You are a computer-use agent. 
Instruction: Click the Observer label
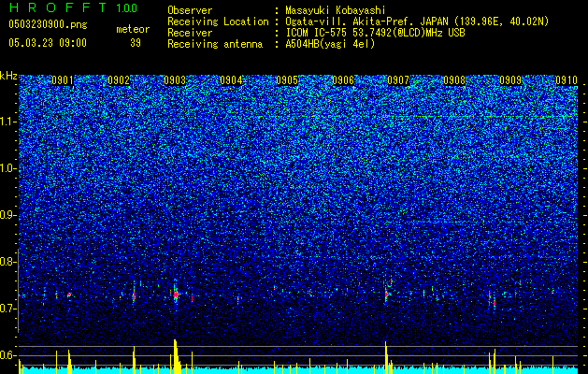tap(190, 10)
